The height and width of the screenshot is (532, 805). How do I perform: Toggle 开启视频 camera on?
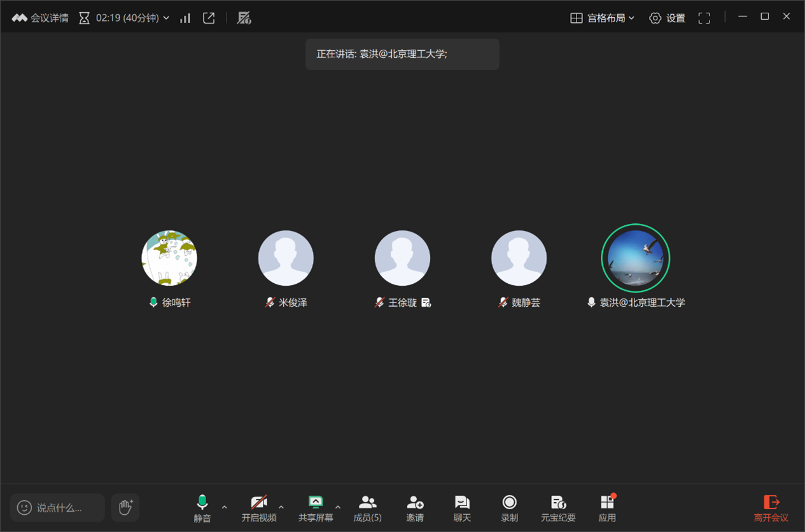tap(258, 508)
